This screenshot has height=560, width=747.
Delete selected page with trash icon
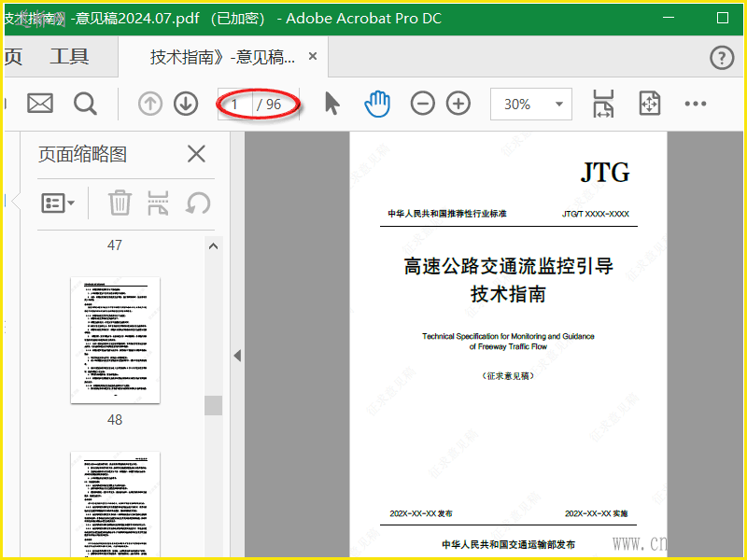click(x=120, y=203)
